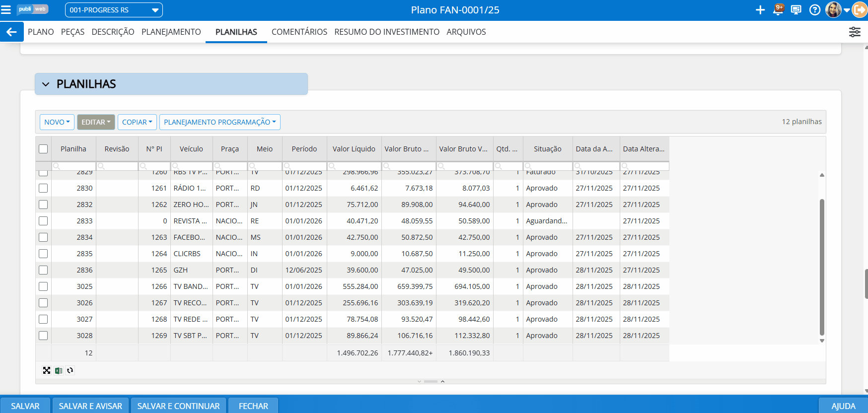Screen dimensions: 868x413
Task: Open the RESUMO DO INVESTIMENTO tab
Action: [x=386, y=32]
